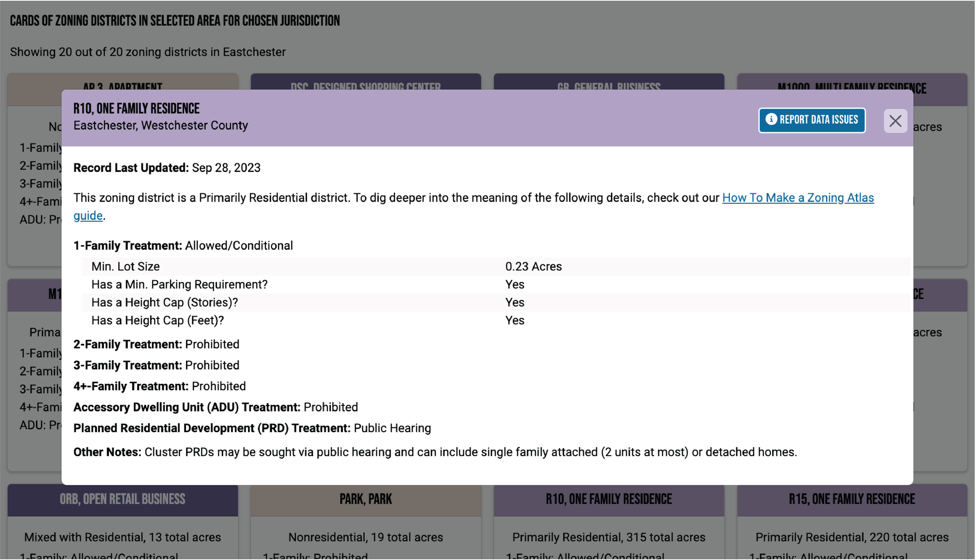Open the PARK, Park card header

pyautogui.click(x=365, y=499)
